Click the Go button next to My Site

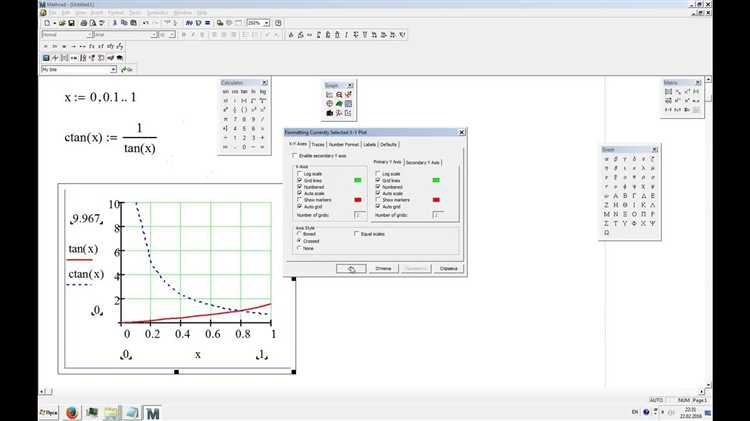pos(127,70)
